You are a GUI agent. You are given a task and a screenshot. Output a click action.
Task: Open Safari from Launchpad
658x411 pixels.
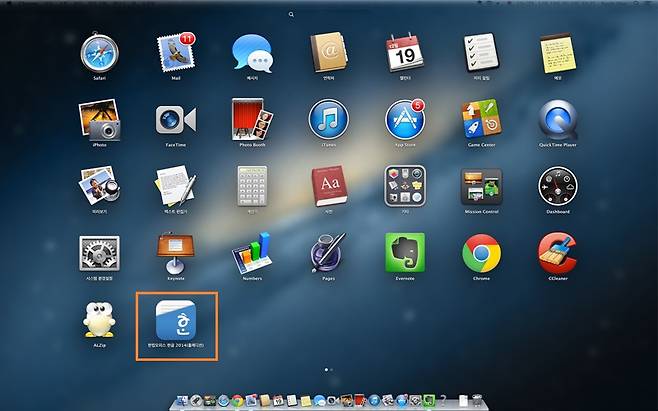point(99,53)
